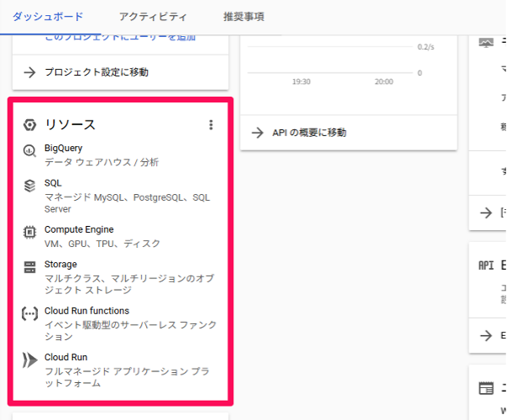Click the SQL stacked layers icon
The height and width of the screenshot is (420, 507).
click(29, 186)
